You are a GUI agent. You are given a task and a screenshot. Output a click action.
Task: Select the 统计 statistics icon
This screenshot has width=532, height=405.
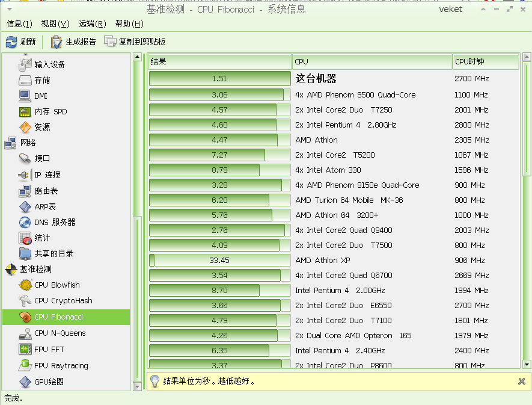pyautogui.click(x=25, y=238)
